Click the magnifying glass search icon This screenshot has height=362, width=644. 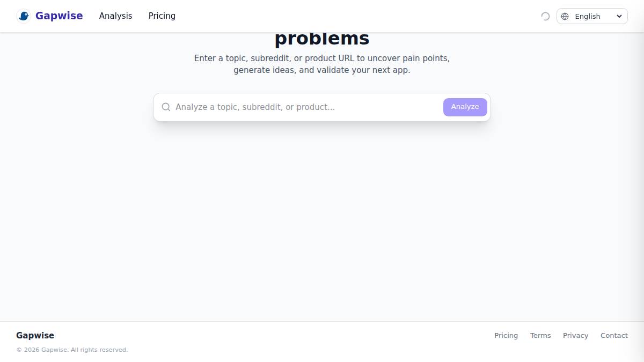pyautogui.click(x=166, y=107)
